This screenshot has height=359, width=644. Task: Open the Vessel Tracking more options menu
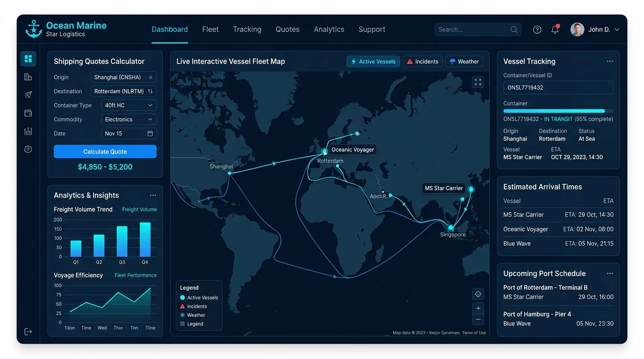tap(610, 61)
